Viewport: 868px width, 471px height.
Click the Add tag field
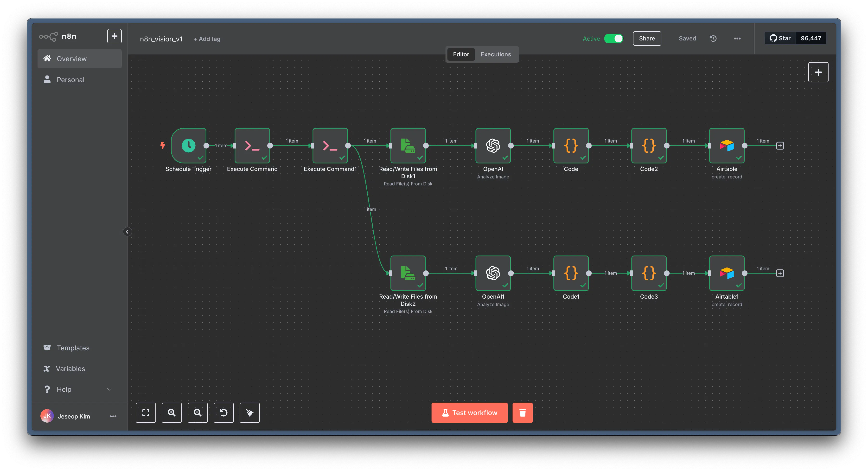[207, 39]
